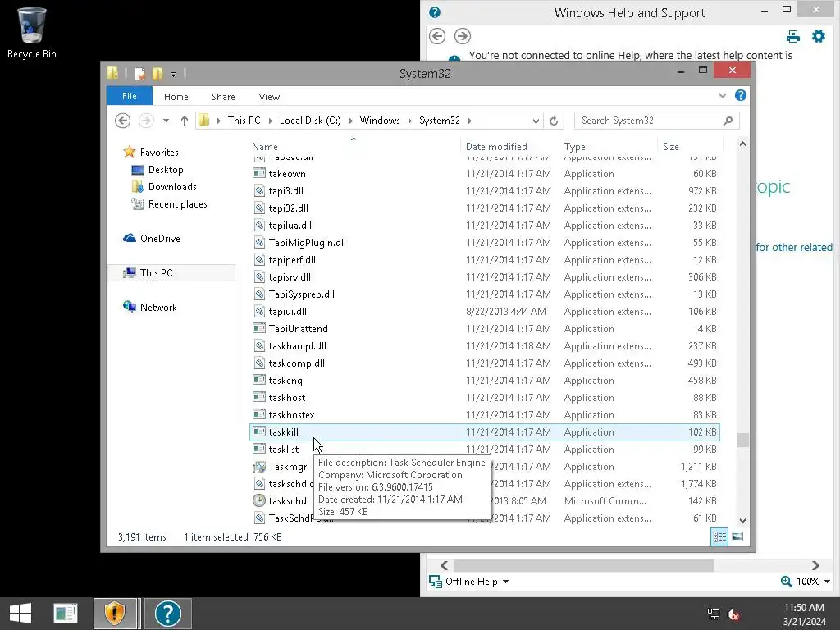The height and width of the screenshot is (630, 840).
Task: Click search magnifier in Search System32 box
Action: point(728,121)
